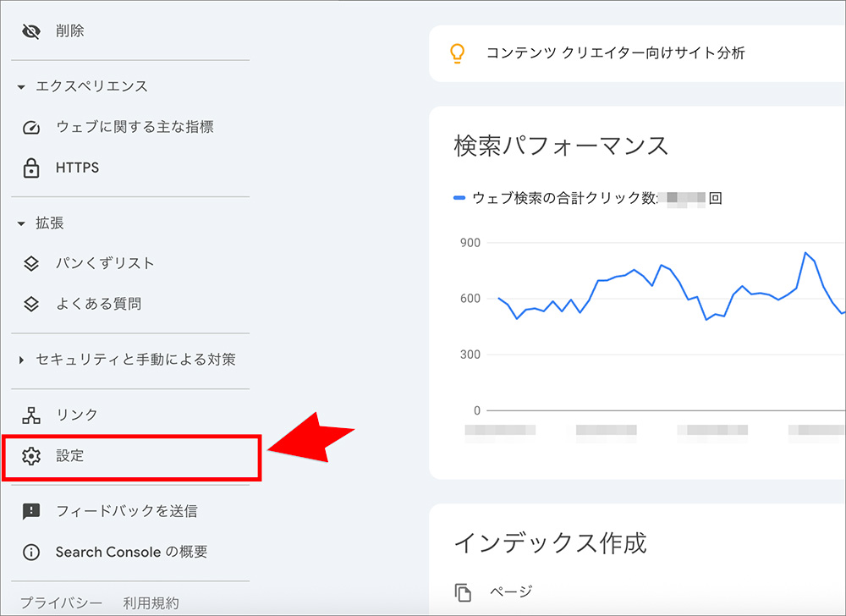Open the 検索パフォーマンス report heading

561,146
